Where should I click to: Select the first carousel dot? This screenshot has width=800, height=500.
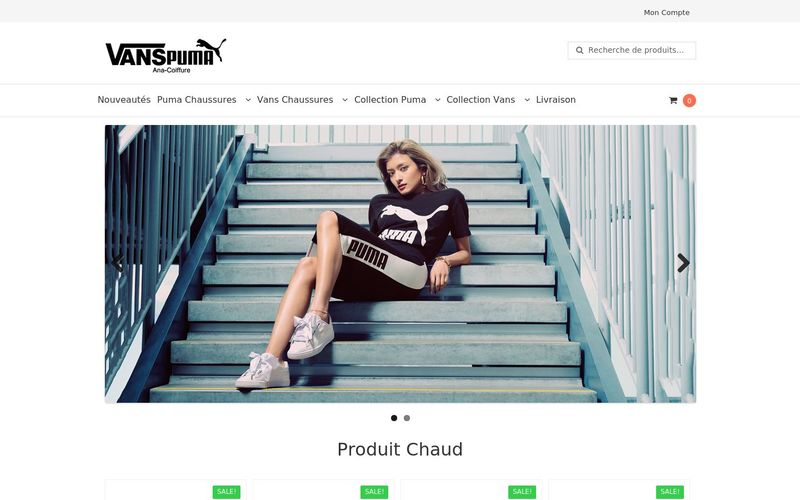[394, 418]
